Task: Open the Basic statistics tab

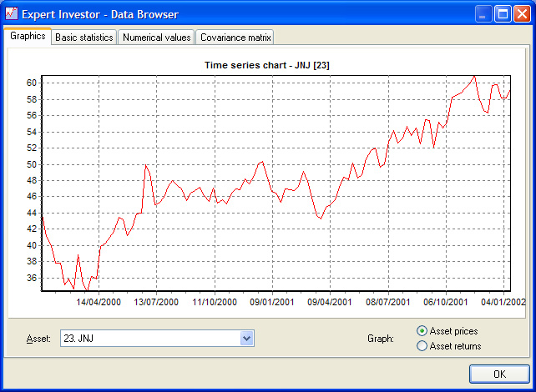Action: click(84, 38)
